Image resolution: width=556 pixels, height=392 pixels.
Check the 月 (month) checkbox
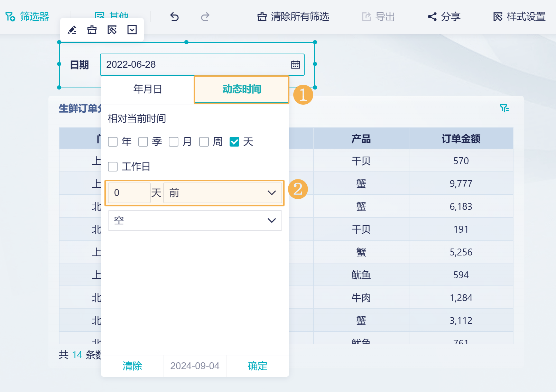coord(174,142)
